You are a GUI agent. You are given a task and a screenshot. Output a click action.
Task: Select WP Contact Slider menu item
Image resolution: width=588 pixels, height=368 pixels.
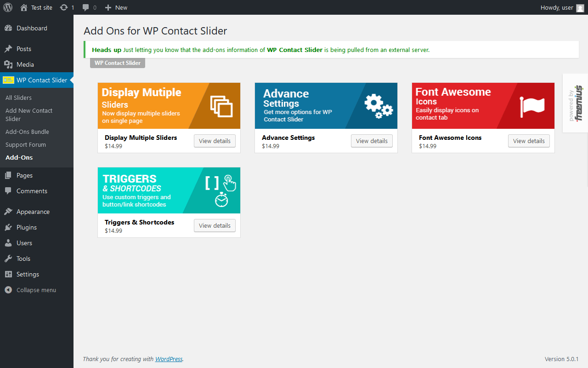pyautogui.click(x=37, y=80)
